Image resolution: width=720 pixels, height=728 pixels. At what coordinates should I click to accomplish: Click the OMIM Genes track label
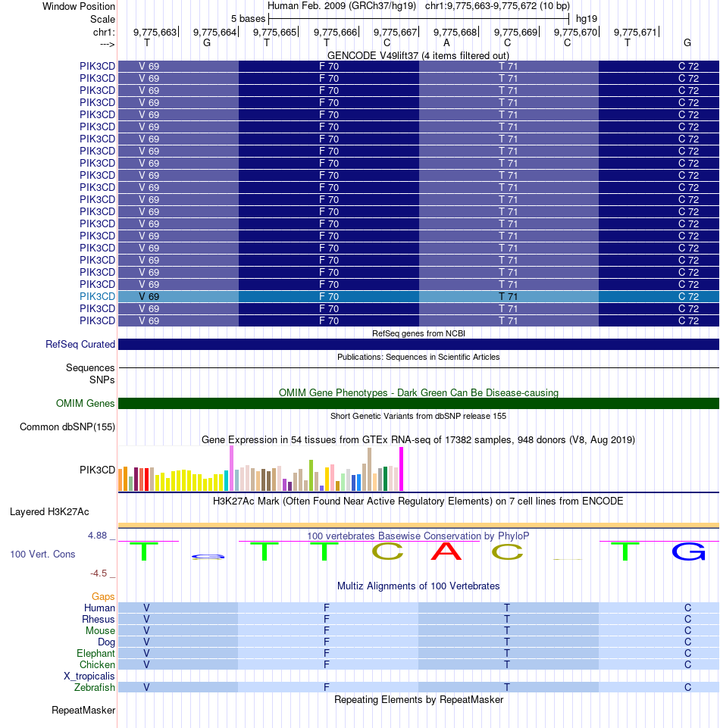pos(85,404)
